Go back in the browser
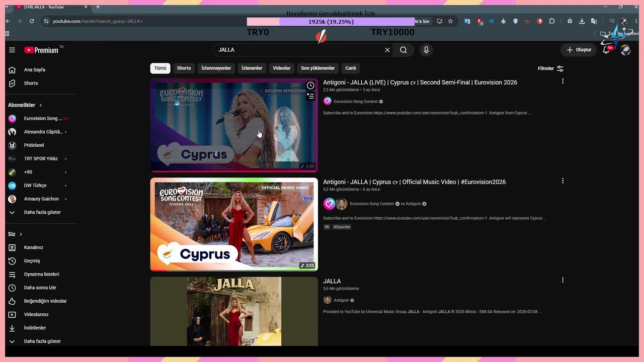 click(x=8, y=21)
